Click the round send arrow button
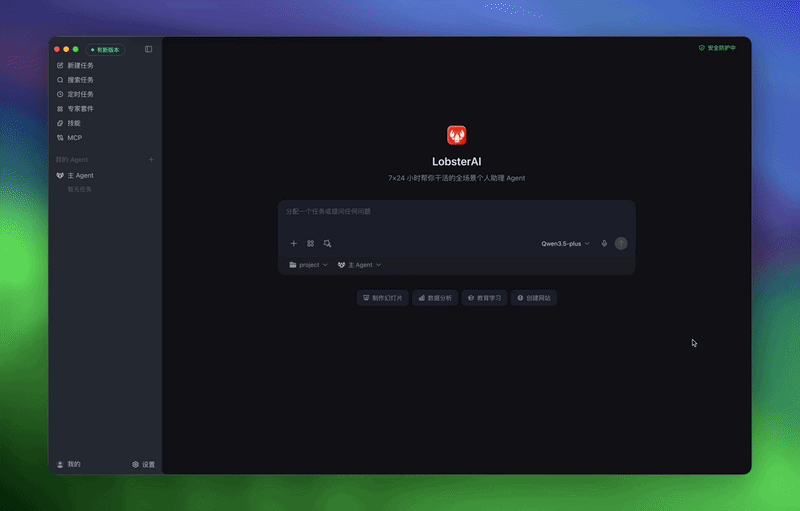 621,244
